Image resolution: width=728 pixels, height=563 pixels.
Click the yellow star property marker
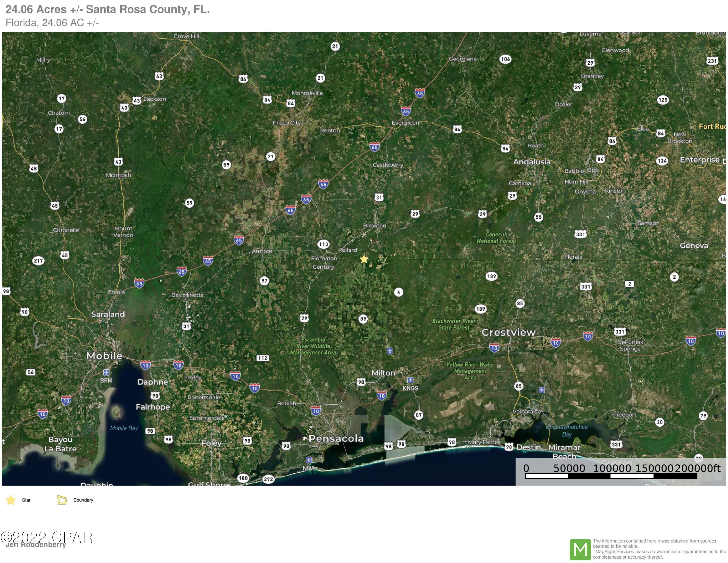tap(364, 259)
